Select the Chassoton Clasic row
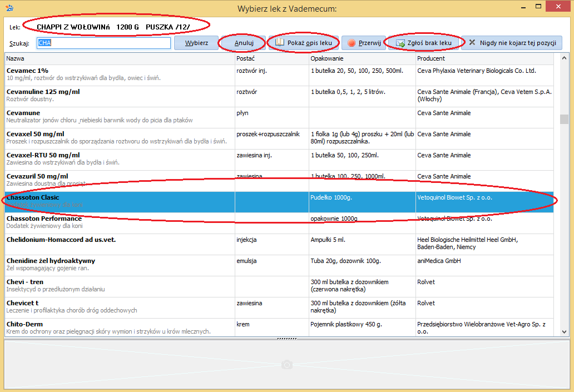 pyautogui.click(x=279, y=202)
